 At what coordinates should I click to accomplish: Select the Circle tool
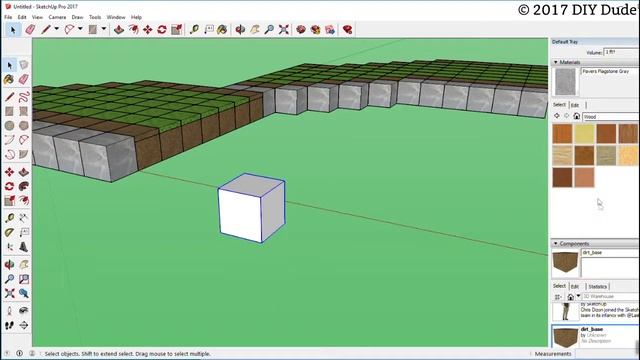pyautogui.click(x=9, y=125)
